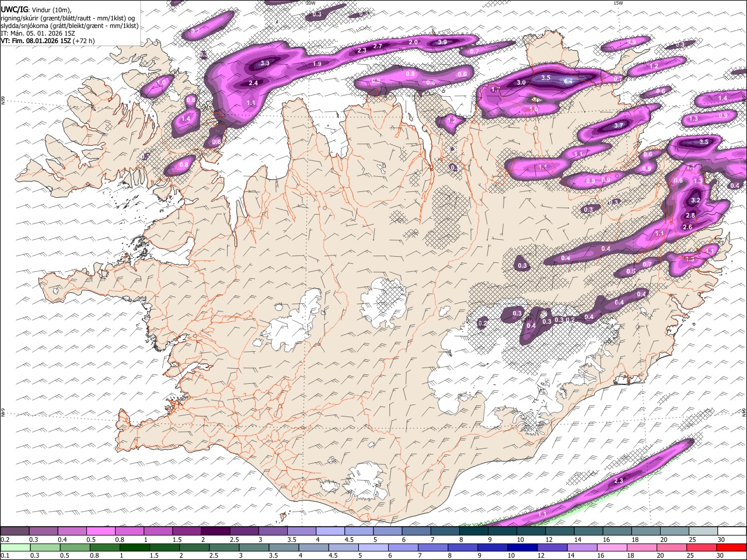
Task: Click the 2.6 precipitation value on the map
Action: tap(687, 227)
